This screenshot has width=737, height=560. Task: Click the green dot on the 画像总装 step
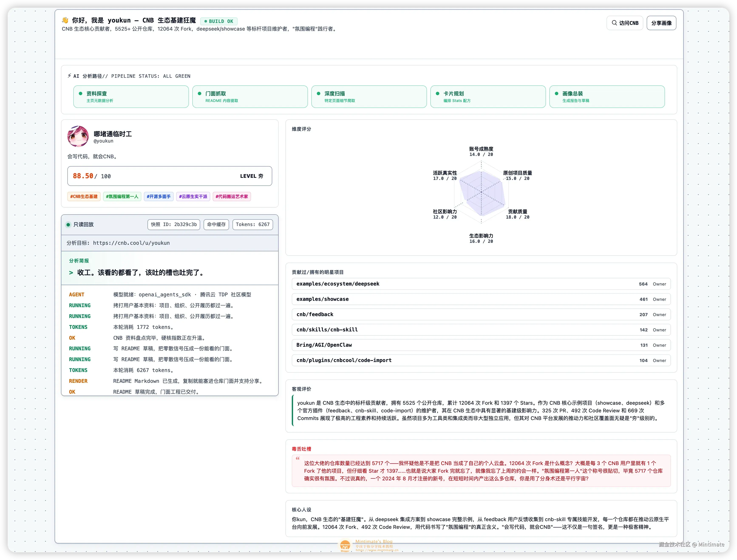click(x=556, y=94)
